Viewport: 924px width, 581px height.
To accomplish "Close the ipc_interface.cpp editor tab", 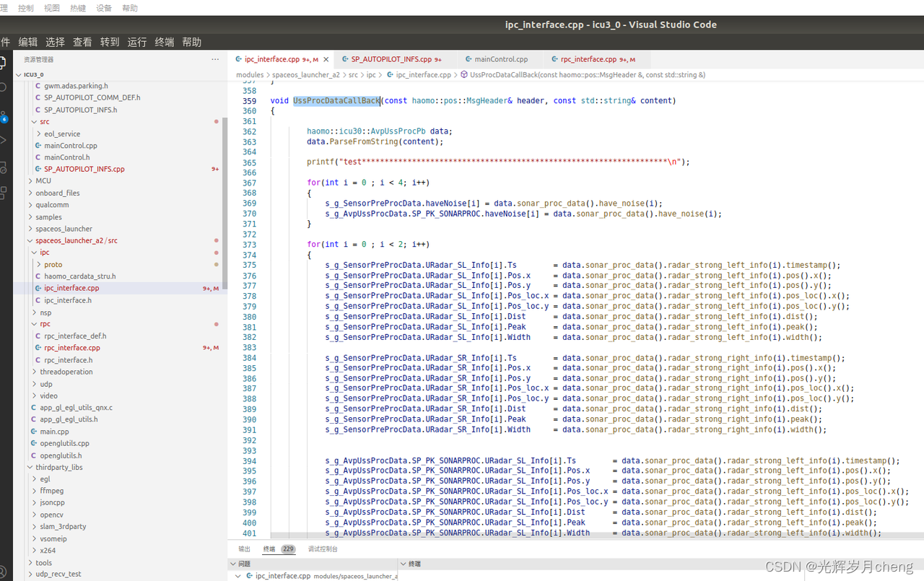I will click(326, 59).
